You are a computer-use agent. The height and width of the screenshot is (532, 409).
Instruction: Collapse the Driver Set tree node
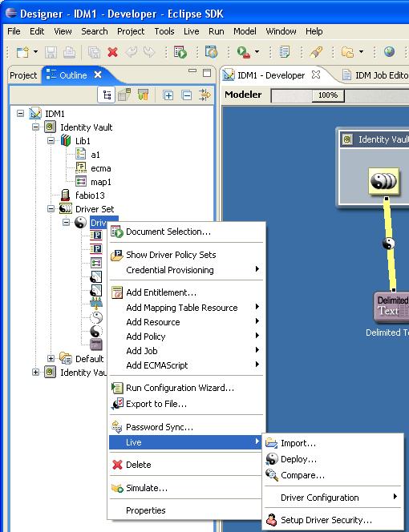[51, 208]
